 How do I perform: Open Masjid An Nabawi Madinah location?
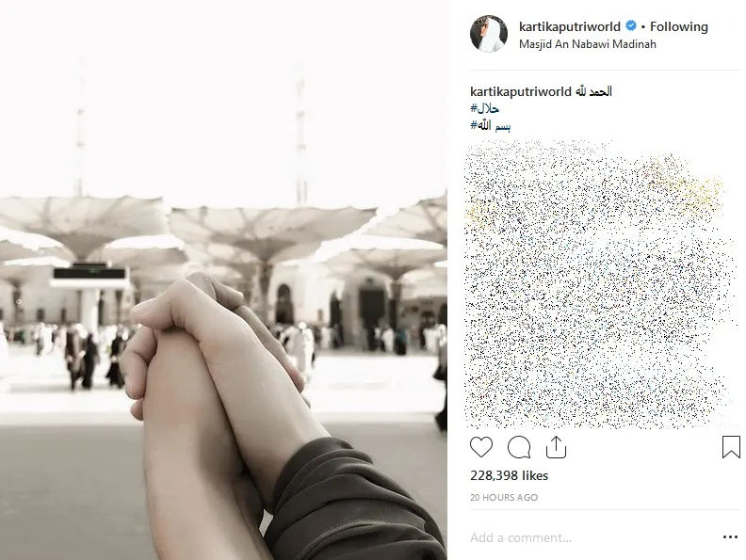pyautogui.click(x=587, y=44)
